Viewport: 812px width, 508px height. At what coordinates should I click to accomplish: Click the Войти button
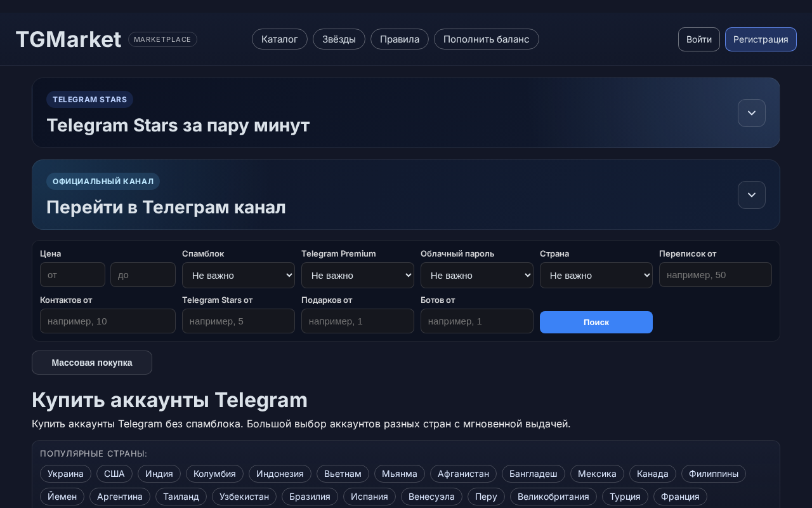tap(699, 39)
